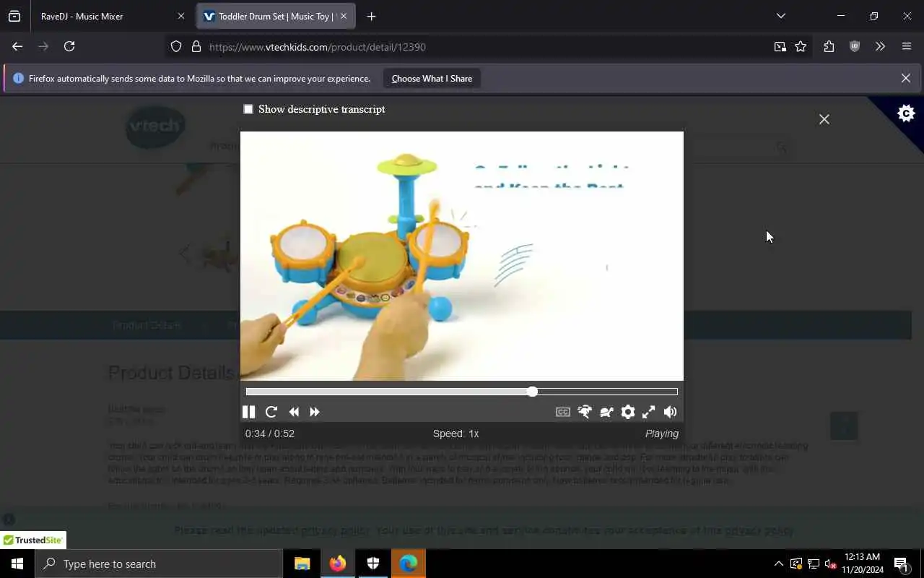The image size is (924, 578).
Task: Decrease playback speed with the turtle icon
Action: (606, 412)
